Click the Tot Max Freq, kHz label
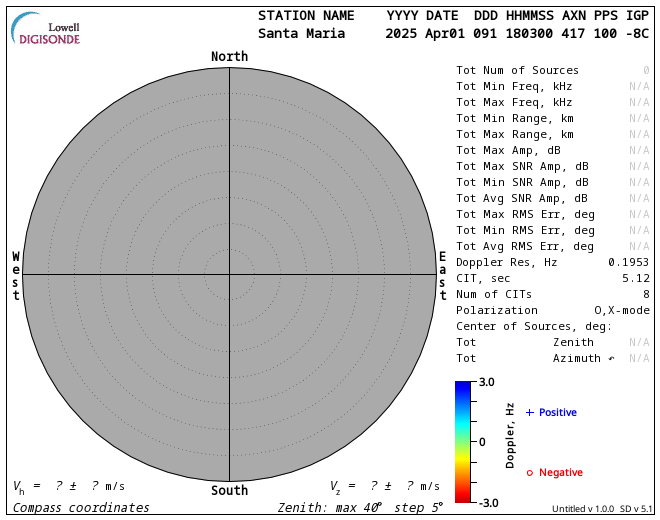 coord(514,102)
